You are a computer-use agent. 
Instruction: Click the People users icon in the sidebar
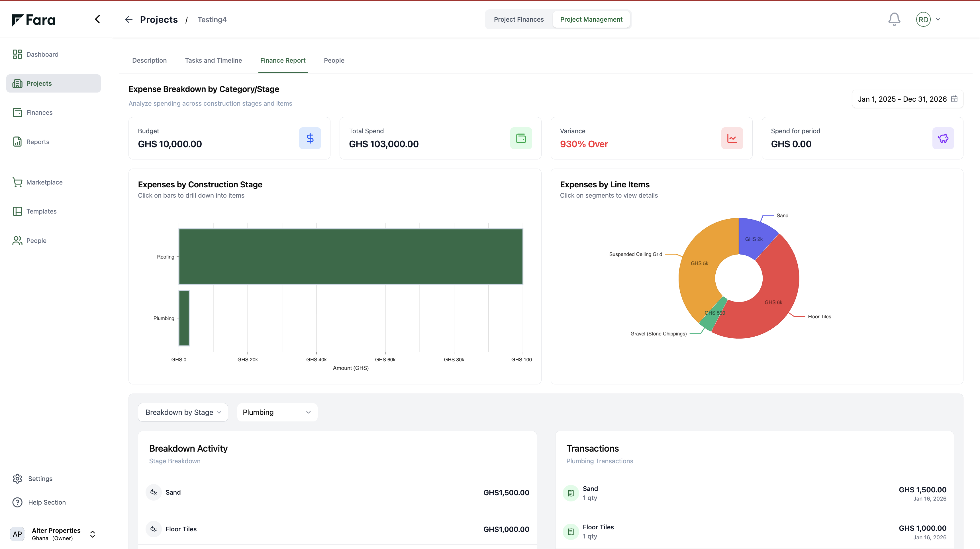pyautogui.click(x=17, y=241)
